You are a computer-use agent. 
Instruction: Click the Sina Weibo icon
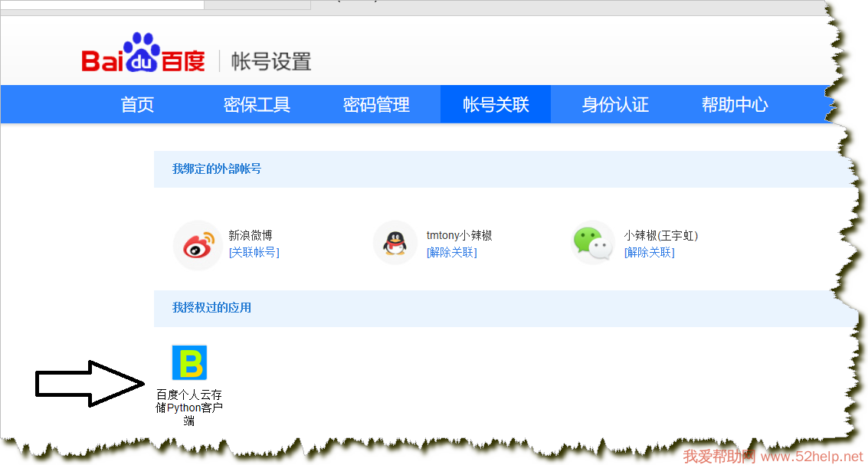pos(197,244)
